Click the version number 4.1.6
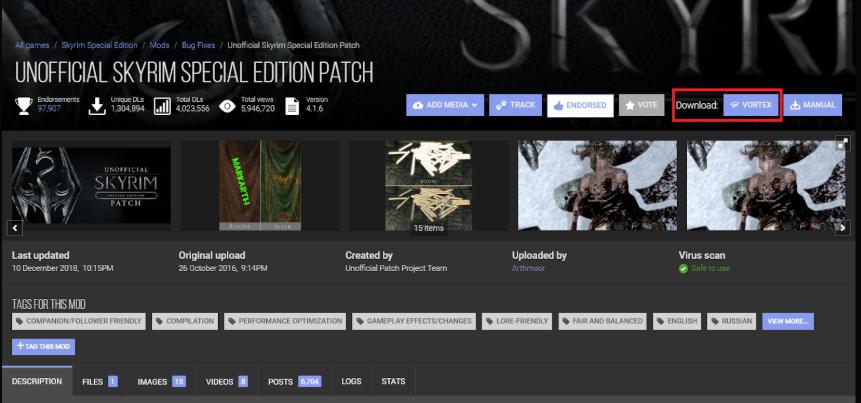 click(x=314, y=109)
